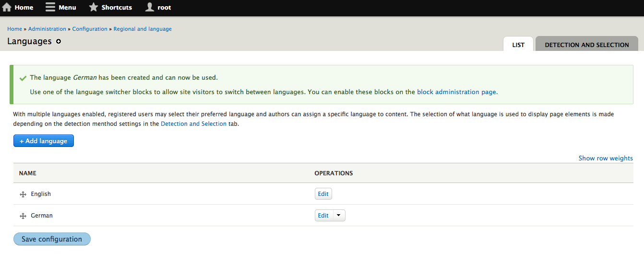This screenshot has width=644, height=256.
Task: Click the drag handle for English row
Action: [23, 194]
